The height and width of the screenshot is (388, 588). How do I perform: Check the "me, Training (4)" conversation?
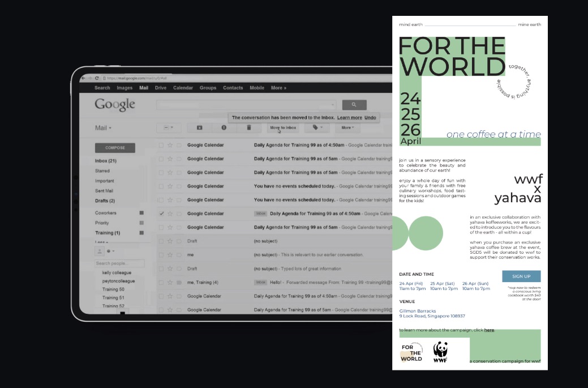161,282
